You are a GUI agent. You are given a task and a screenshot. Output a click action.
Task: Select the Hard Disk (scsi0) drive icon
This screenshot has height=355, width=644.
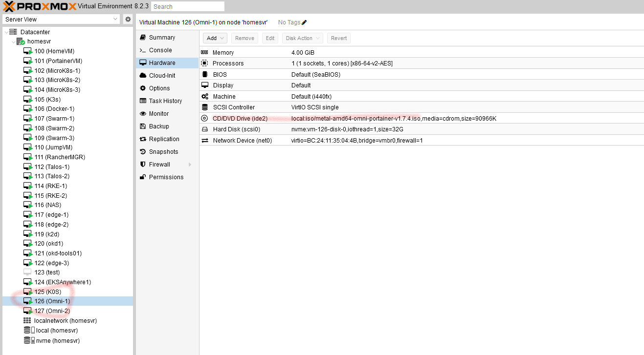point(204,129)
